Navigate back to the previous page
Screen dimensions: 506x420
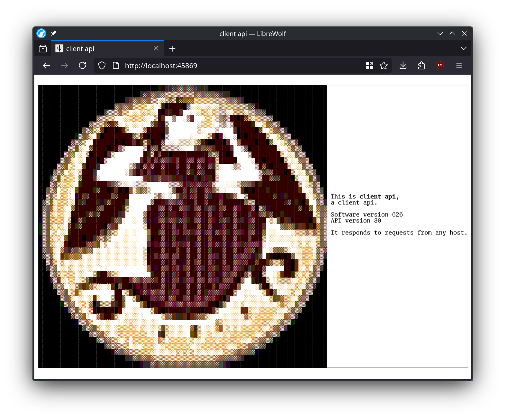click(x=46, y=65)
